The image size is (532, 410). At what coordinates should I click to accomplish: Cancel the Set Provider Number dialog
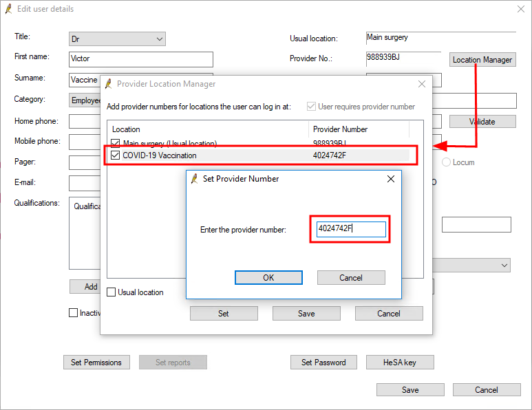pos(350,277)
